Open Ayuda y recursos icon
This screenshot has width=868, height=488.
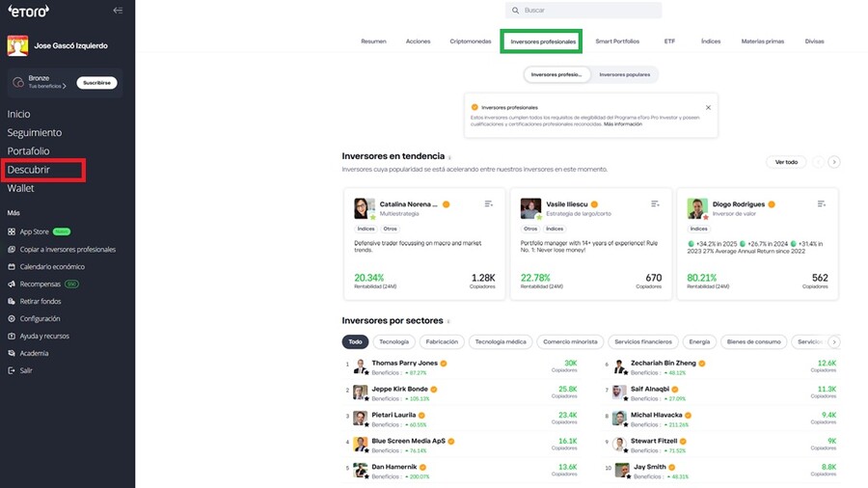tap(12, 336)
